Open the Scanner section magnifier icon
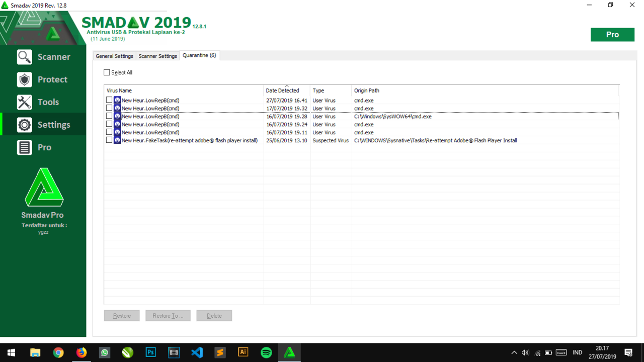 pyautogui.click(x=24, y=57)
